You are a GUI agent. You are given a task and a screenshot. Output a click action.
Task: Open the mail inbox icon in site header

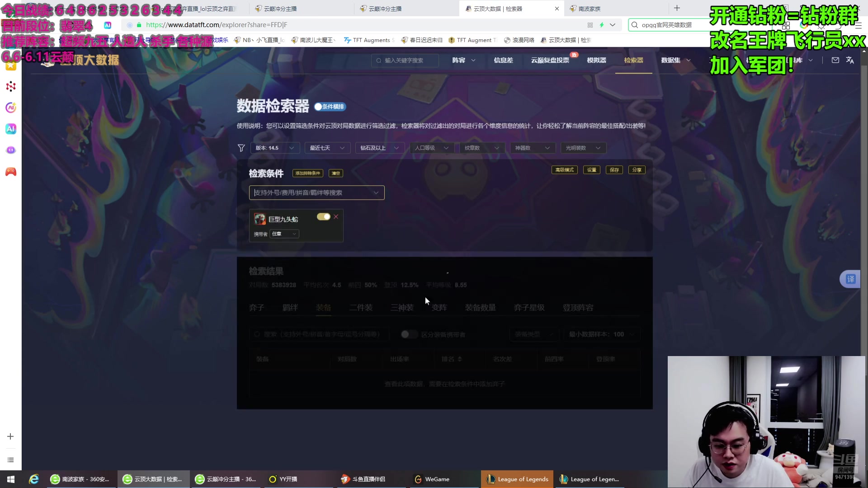coord(835,60)
